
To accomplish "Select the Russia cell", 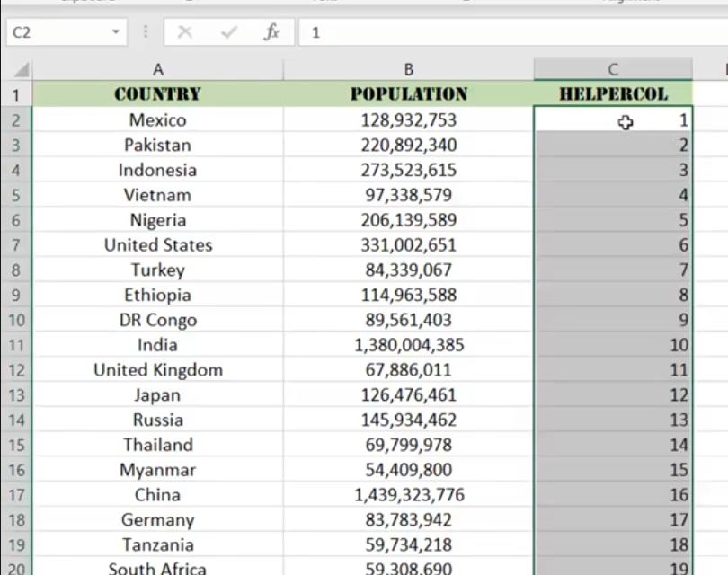I will coord(158,420).
